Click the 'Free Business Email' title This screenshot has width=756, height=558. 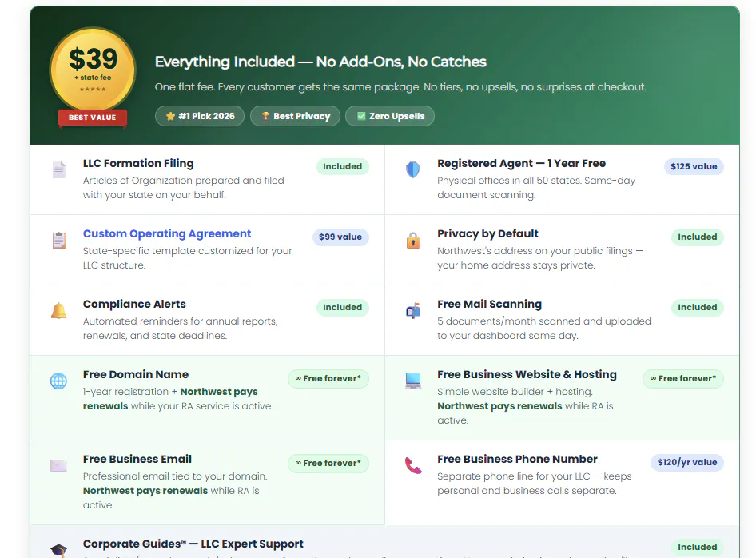(x=137, y=459)
